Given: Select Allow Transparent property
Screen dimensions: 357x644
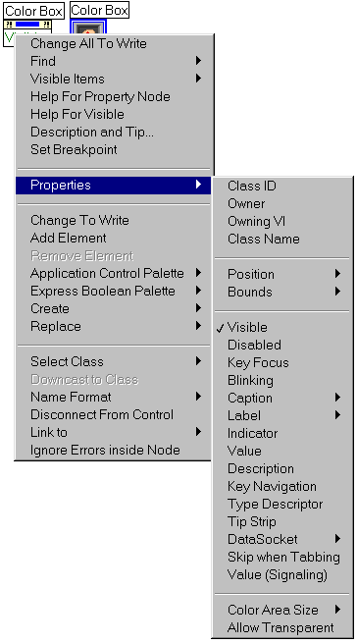Looking at the screenshot, I should 282,627.
